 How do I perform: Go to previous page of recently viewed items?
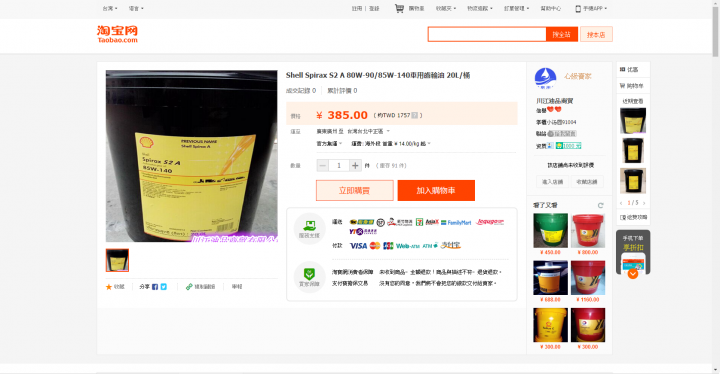(x=621, y=203)
